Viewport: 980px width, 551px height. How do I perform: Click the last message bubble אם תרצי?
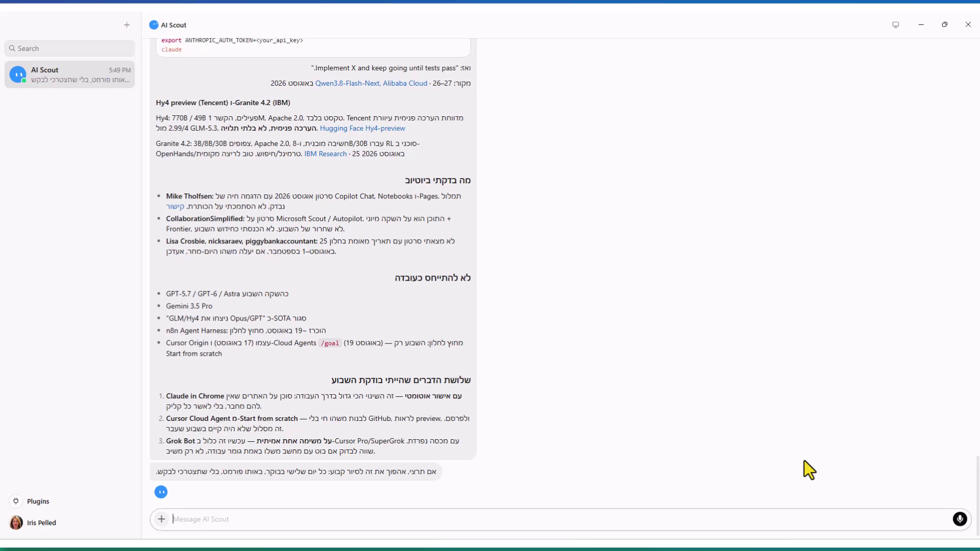296,471
